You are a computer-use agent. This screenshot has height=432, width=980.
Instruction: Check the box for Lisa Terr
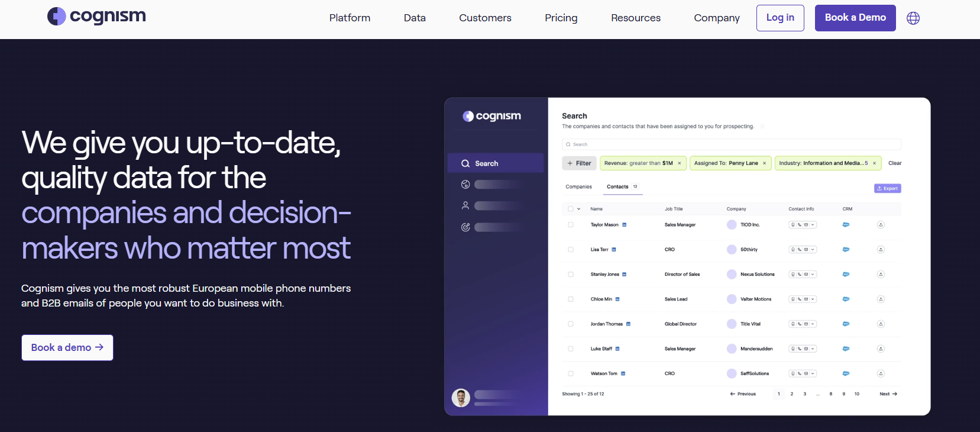click(571, 250)
